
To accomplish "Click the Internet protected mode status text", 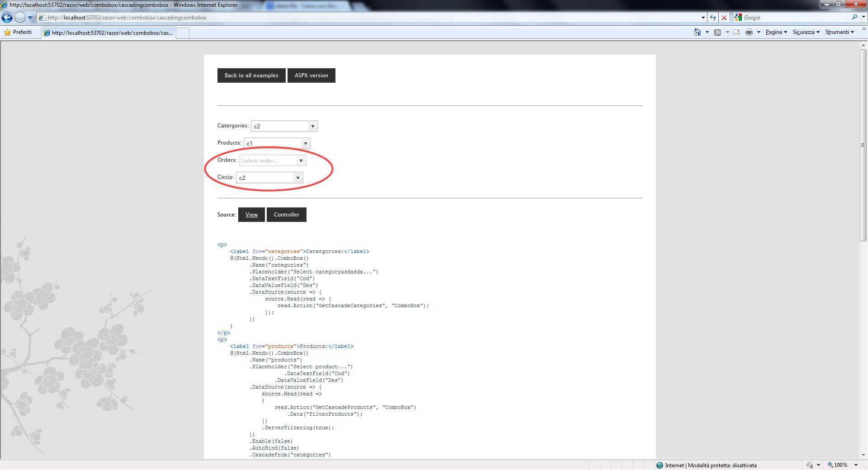I will click(711, 465).
